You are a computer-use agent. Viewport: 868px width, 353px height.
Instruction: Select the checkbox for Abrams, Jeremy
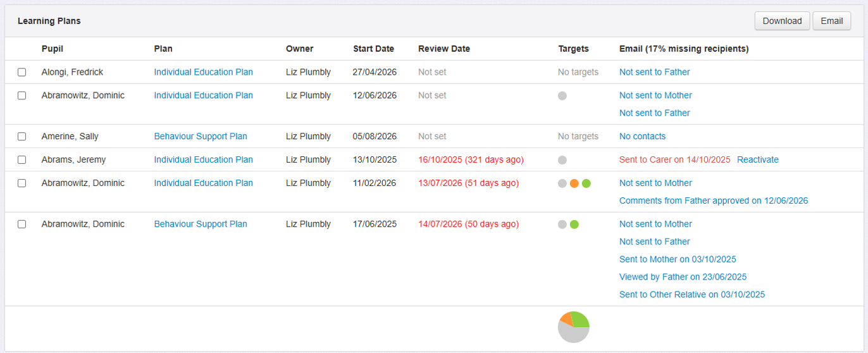click(22, 160)
